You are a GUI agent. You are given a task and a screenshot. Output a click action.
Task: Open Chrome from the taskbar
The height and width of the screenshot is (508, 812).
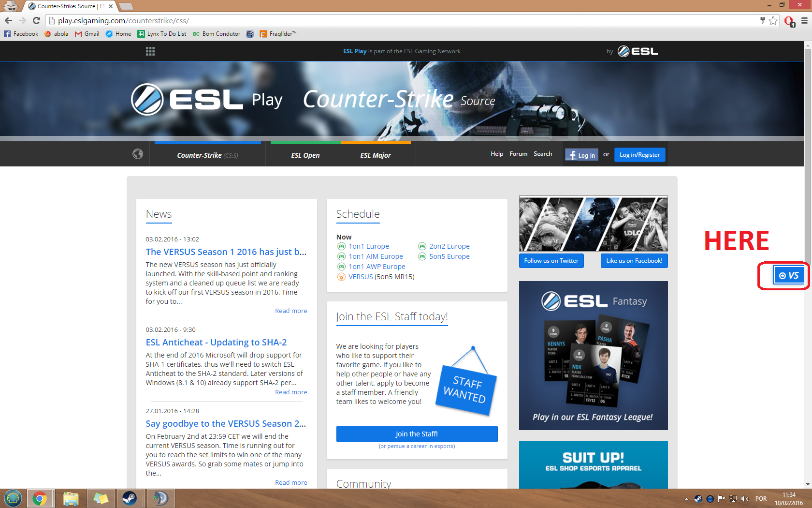click(x=40, y=498)
